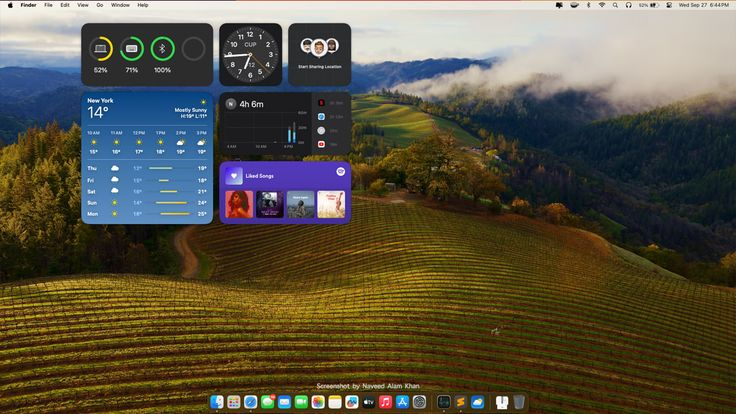
Task: Open Notes app in the Dock
Action: 335,402
